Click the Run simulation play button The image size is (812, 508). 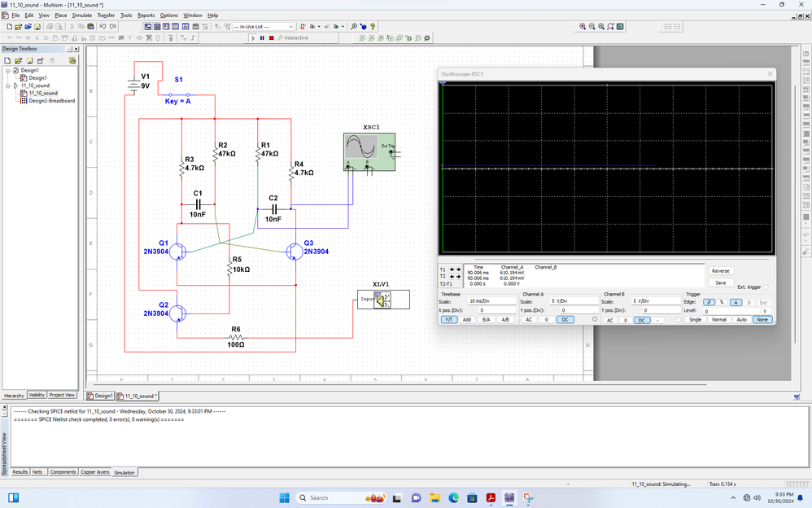pos(253,37)
